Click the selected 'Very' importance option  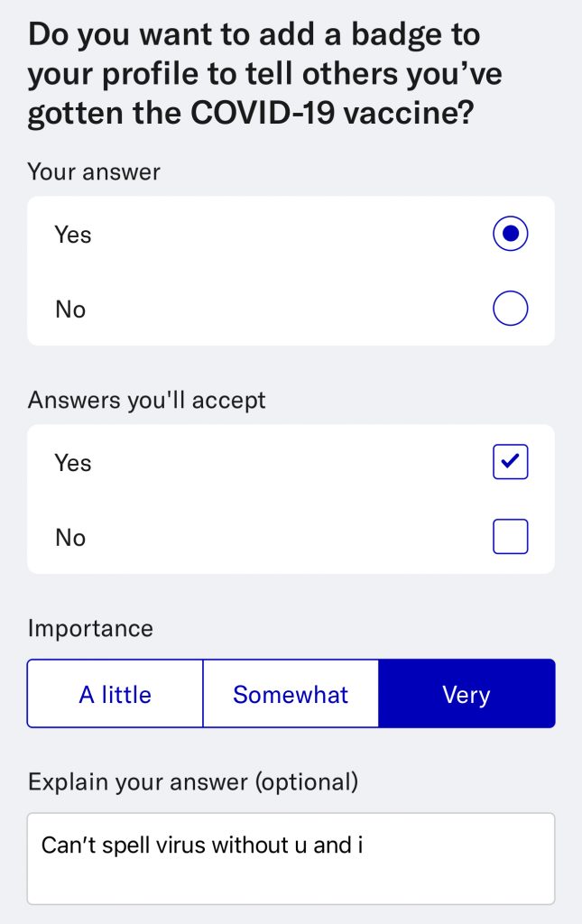467,694
